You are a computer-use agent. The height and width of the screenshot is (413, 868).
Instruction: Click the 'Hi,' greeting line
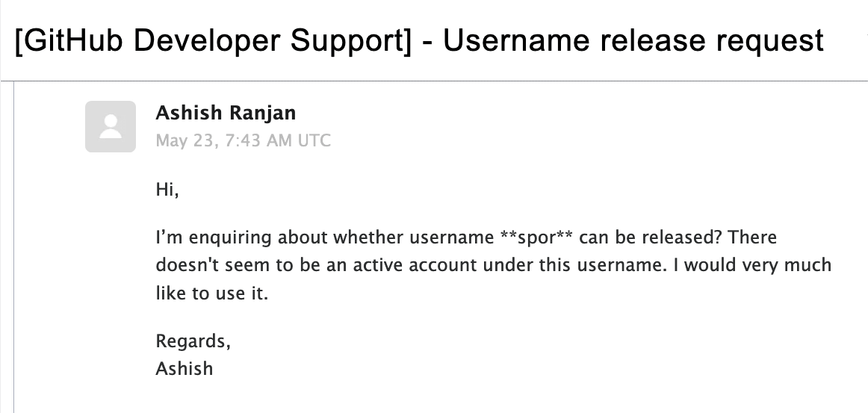(167, 190)
